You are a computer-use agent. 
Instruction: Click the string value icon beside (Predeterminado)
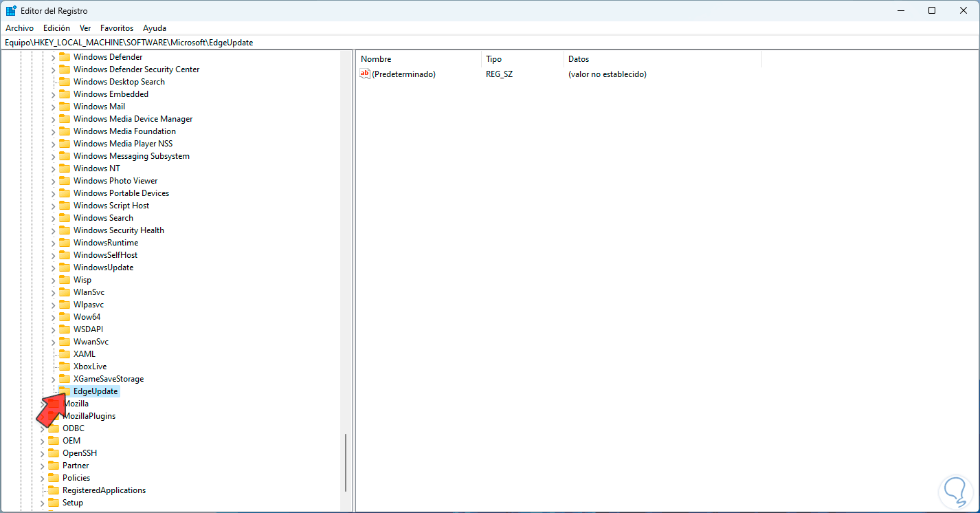[x=365, y=74]
